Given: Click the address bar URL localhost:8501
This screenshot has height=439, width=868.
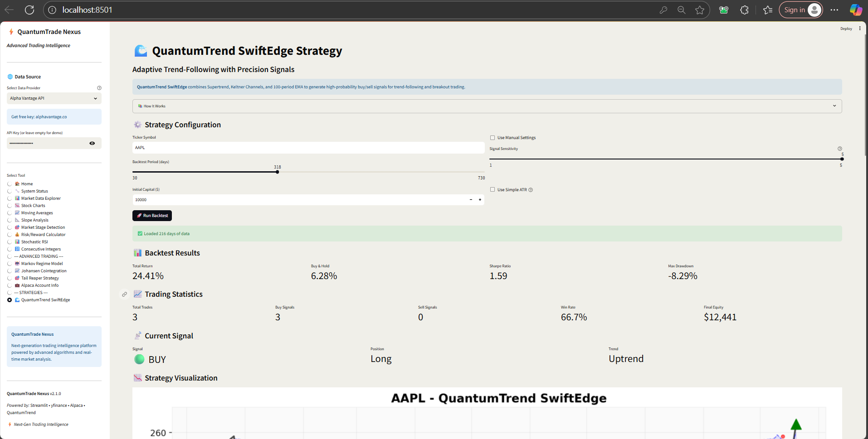Looking at the screenshot, I should click(x=87, y=10).
